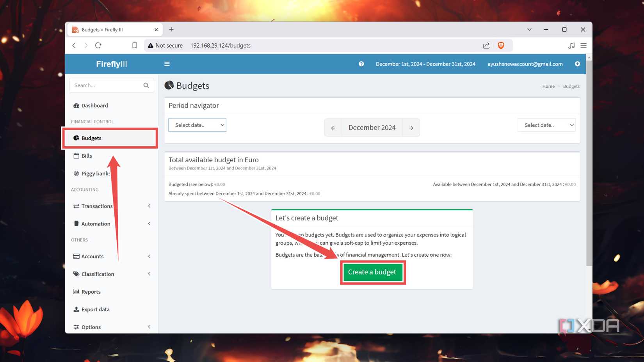644x362 pixels.
Task: Open the Firefly III help icon
Action: (361, 64)
